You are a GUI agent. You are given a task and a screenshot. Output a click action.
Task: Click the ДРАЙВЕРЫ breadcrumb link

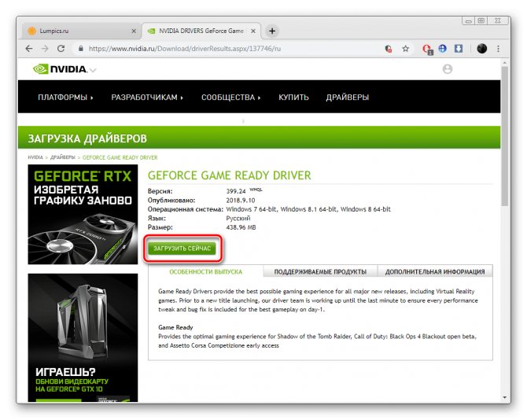pyautogui.click(x=63, y=157)
